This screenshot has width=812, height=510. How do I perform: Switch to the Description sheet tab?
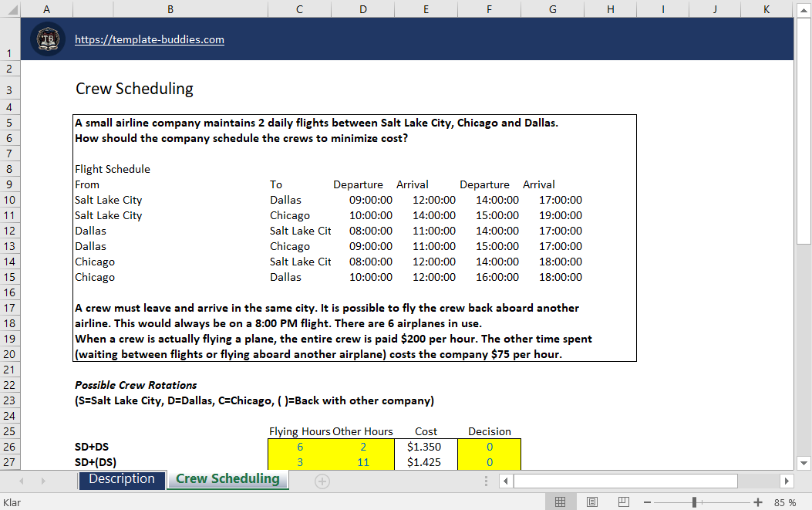coord(121,480)
